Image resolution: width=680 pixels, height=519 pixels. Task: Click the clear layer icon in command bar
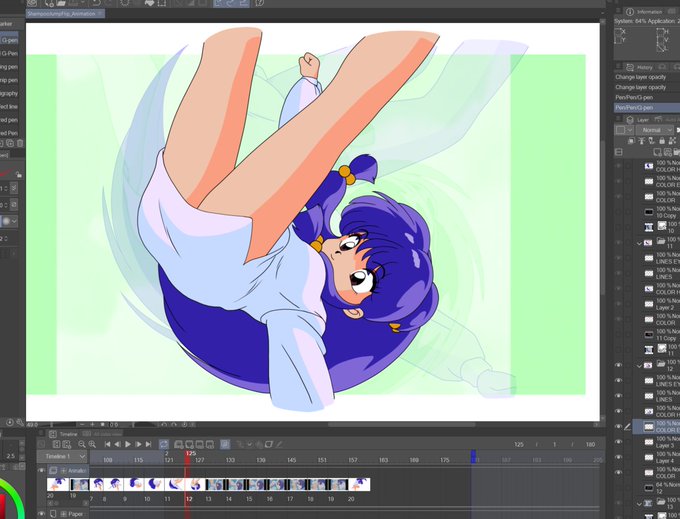(125, 3)
